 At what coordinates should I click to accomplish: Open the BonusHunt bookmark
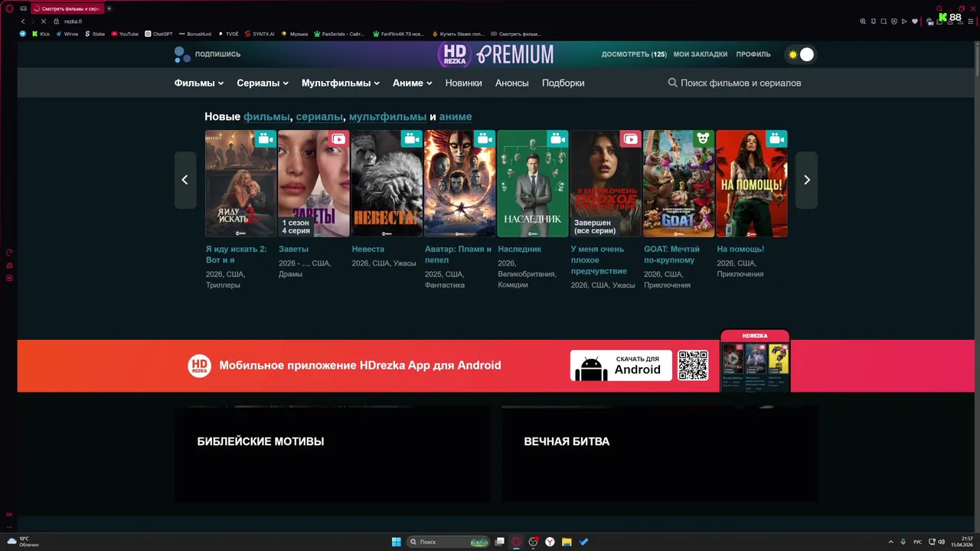point(195,34)
